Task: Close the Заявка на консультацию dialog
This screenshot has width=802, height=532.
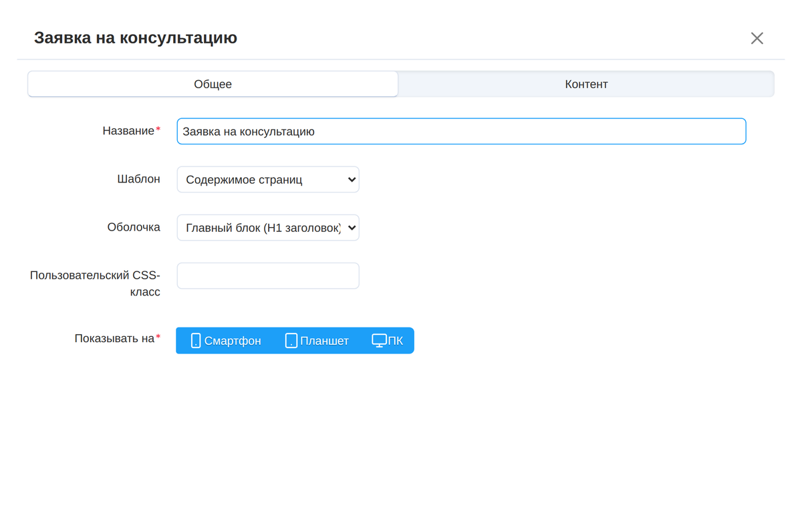Action: click(757, 38)
